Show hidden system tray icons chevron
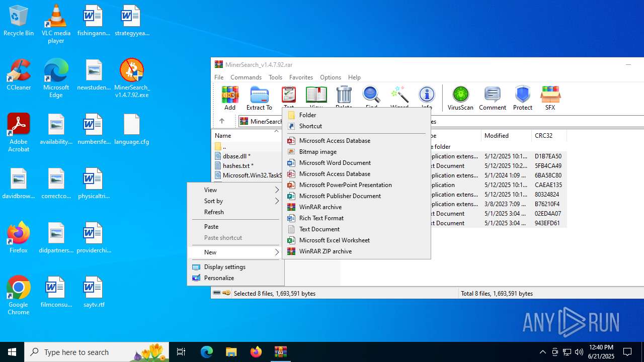Viewport: 644px width, 362px height. 542,352
